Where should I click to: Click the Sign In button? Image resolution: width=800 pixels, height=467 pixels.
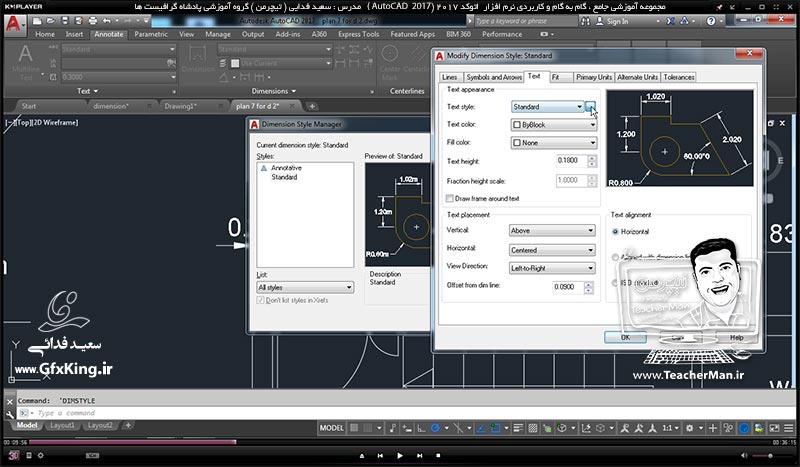click(612, 21)
